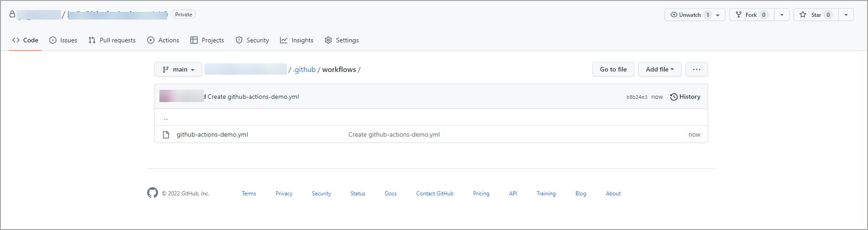Click the History clock icon
Image resolution: width=868 pixels, height=230 pixels.
[674, 97]
